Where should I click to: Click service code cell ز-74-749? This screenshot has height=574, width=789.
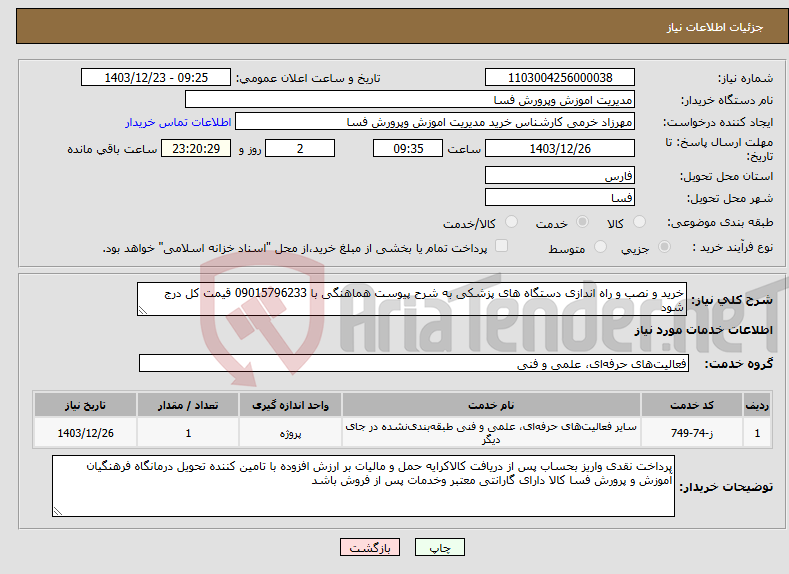click(692, 433)
